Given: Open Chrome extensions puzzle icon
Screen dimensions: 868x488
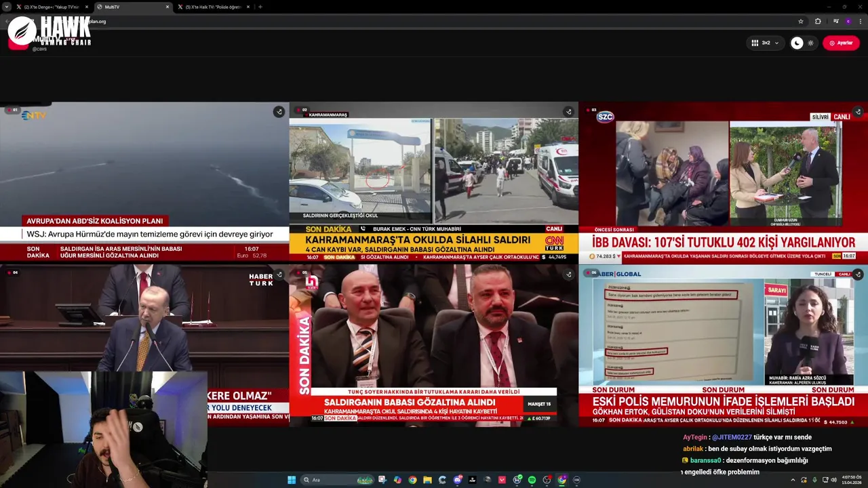Looking at the screenshot, I should [818, 21].
